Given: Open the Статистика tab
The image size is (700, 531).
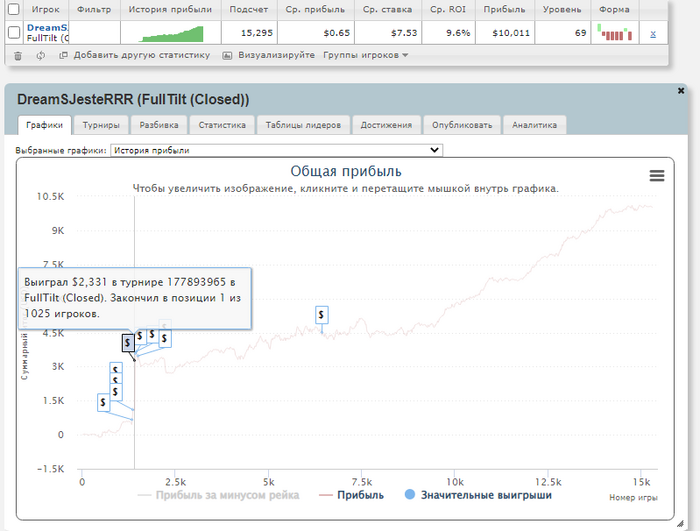Looking at the screenshot, I should tap(222, 125).
